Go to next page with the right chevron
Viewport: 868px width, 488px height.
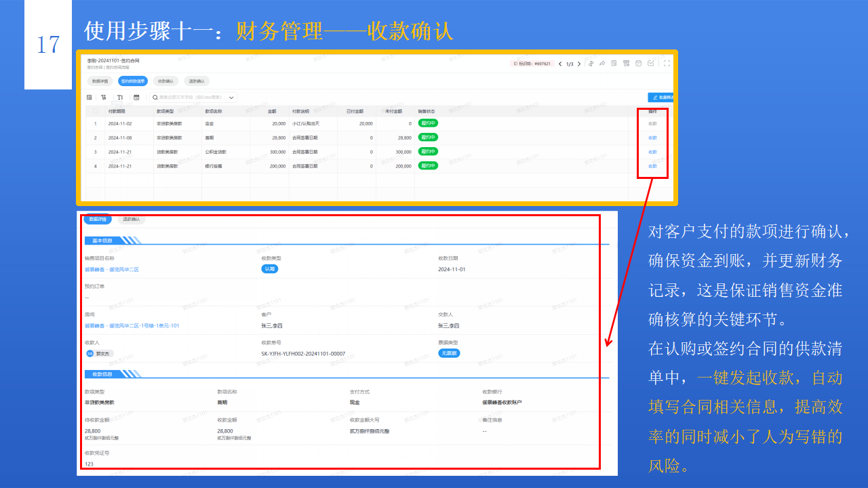pos(579,62)
